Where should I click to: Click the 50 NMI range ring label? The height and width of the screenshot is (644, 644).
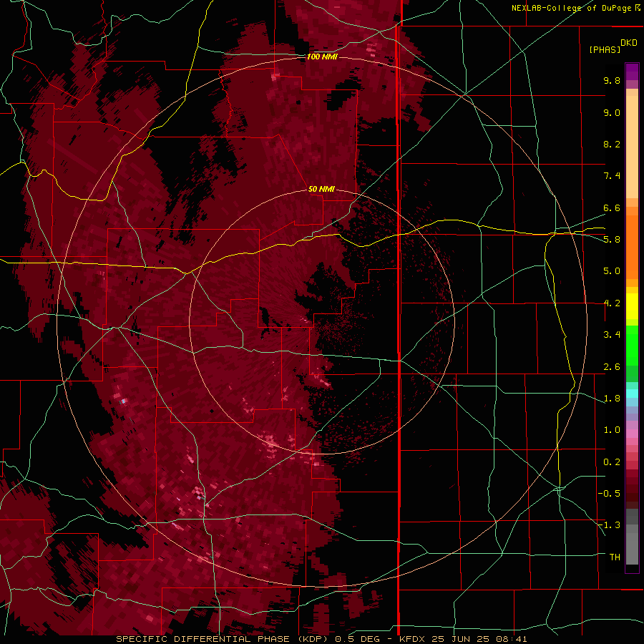click(321, 189)
